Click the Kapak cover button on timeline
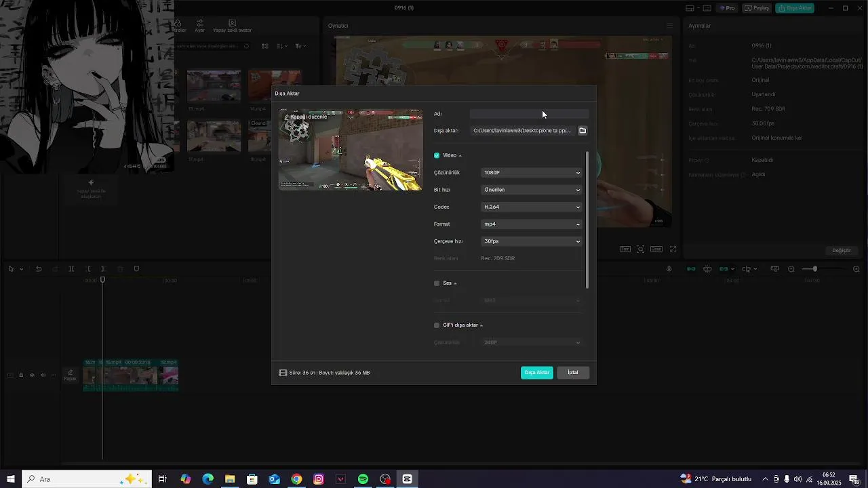Viewport: 868px width, 488px height. pyautogui.click(x=71, y=375)
